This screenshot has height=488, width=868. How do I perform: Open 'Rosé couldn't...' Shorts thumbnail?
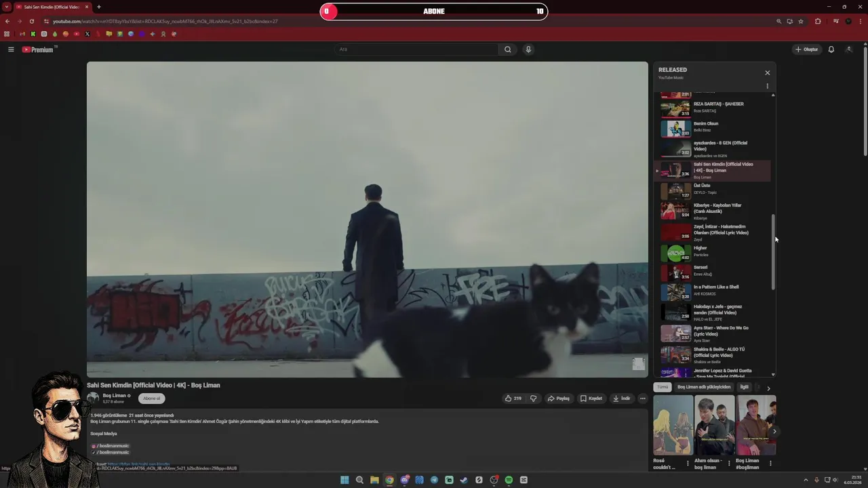[x=673, y=425]
